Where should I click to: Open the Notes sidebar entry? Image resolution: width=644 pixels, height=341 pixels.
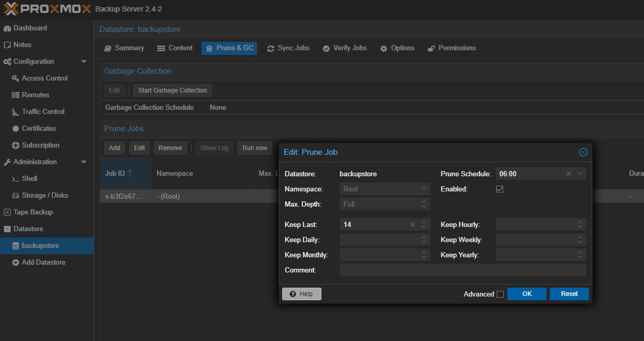tap(22, 45)
